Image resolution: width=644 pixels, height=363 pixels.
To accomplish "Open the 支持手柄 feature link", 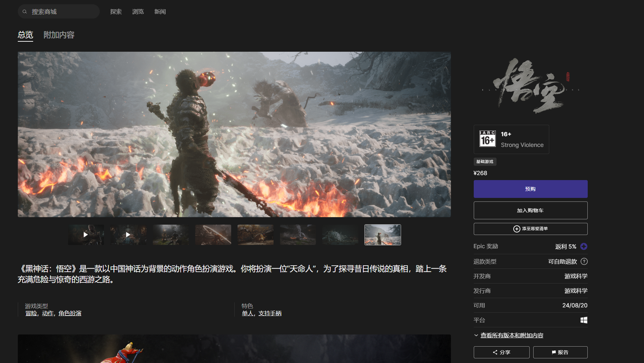I will pyautogui.click(x=270, y=313).
